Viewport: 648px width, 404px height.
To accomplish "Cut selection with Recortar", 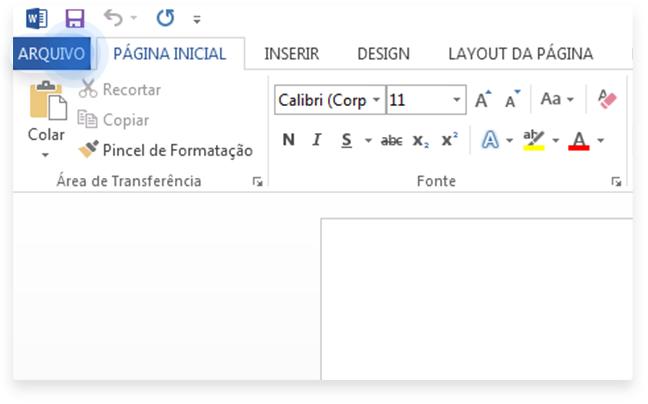I will pos(120,90).
